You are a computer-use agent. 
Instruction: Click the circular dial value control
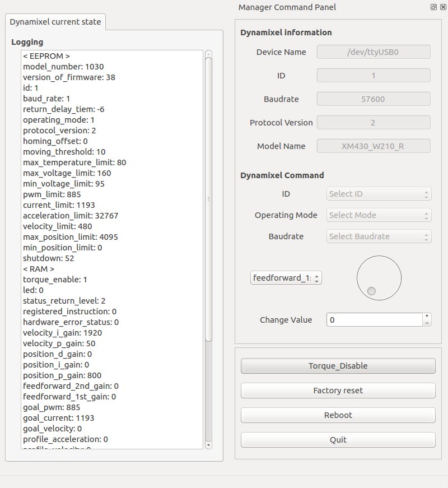[x=379, y=278]
